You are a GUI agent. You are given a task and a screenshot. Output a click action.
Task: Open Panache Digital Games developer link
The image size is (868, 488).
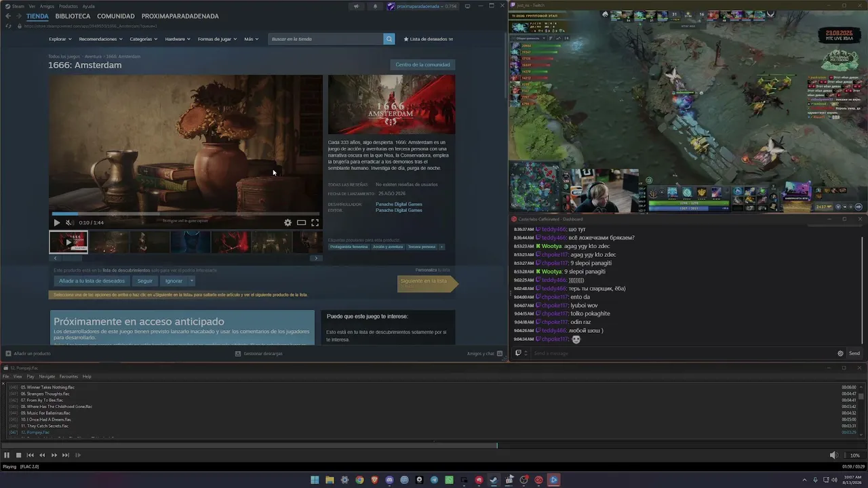[399, 204]
